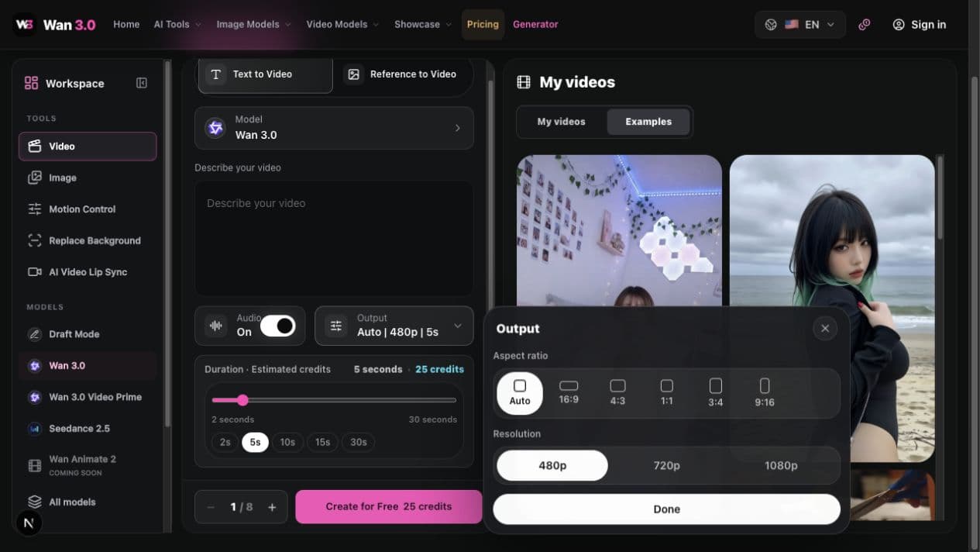The height and width of the screenshot is (552, 980).
Task: Increase video count with plus icon
Action: [272, 507]
